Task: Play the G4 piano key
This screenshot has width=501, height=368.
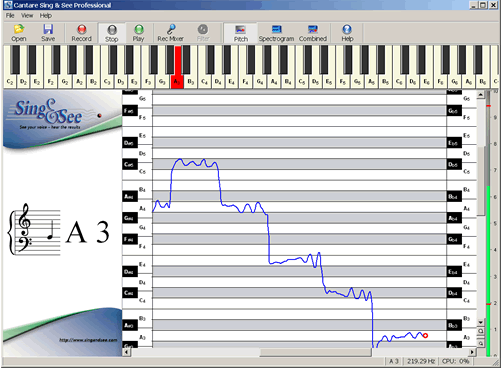Action: point(260,82)
